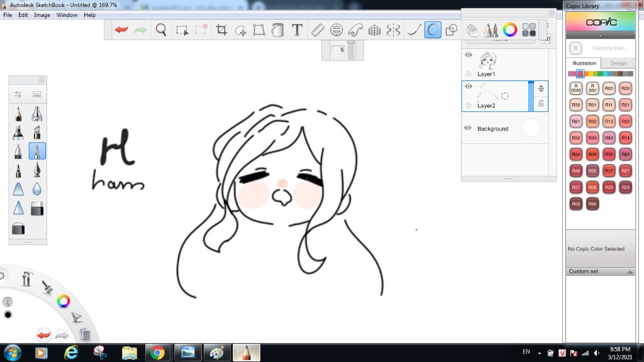Screen dimensions: 644x362
Task: Click the Colorless Blender button
Action: pyautogui.click(x=575, y=48)
